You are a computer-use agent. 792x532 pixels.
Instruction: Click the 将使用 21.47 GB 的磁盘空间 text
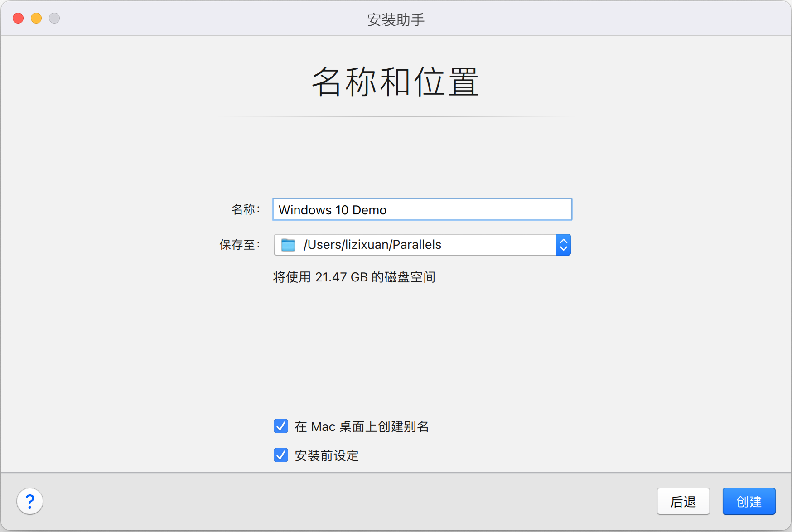(354, 277)
